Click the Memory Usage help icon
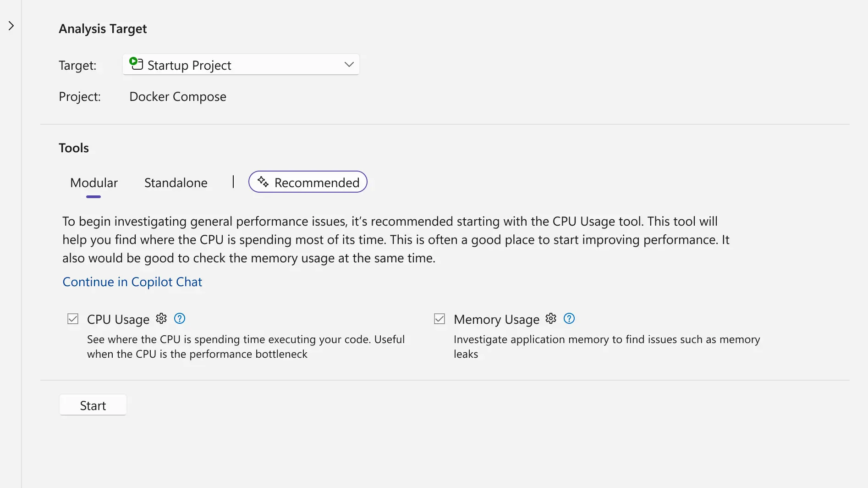Screen dimensions: 868x488 (x=569, y=318)
